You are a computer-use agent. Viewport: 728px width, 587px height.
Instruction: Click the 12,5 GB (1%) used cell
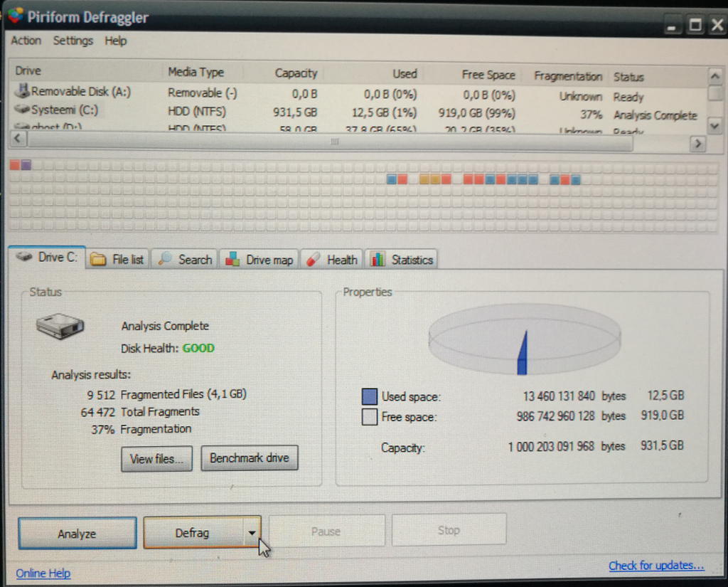point(384,112)
